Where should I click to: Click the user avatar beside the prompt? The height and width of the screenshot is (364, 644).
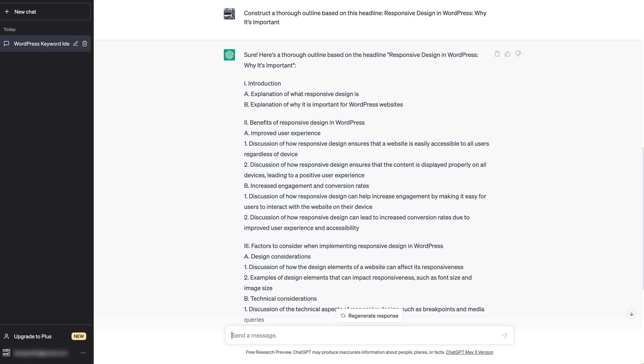229,14
